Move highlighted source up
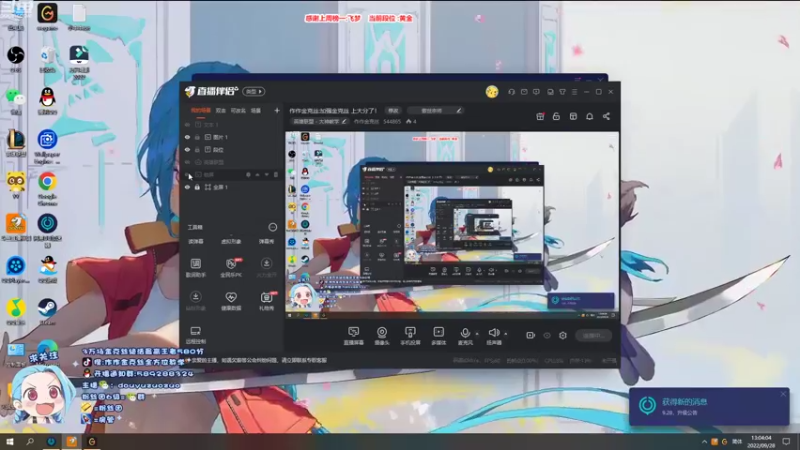 [258, 174]
